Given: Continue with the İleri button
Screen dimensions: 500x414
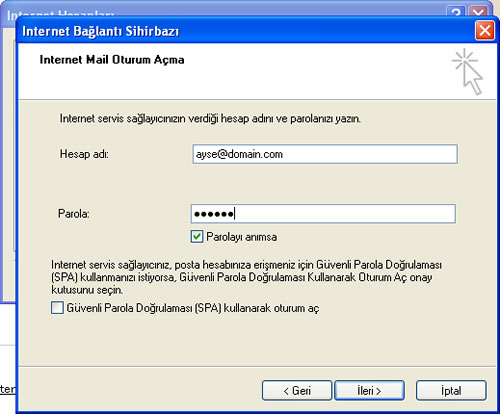Looking at the screenshot, I should coord(369,390).
